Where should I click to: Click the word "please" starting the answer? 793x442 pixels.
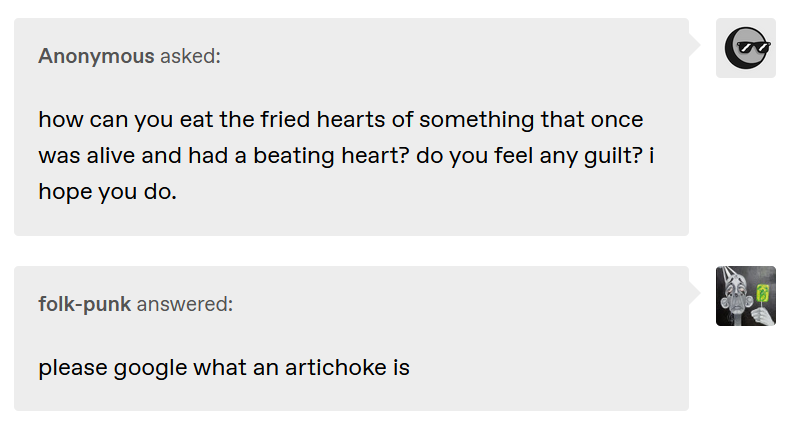(73, 369)
